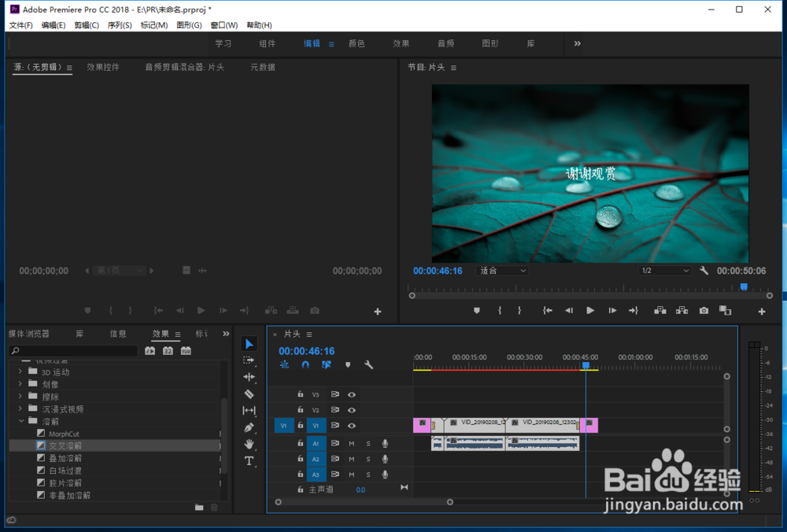
Task: Open the Comparison View button
Action: [726, 311]
